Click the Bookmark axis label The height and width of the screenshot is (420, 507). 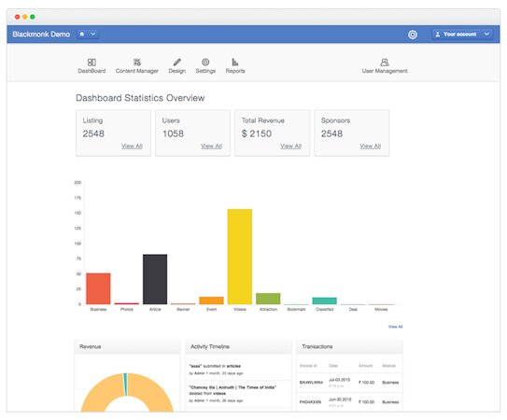tap(296, 310)
